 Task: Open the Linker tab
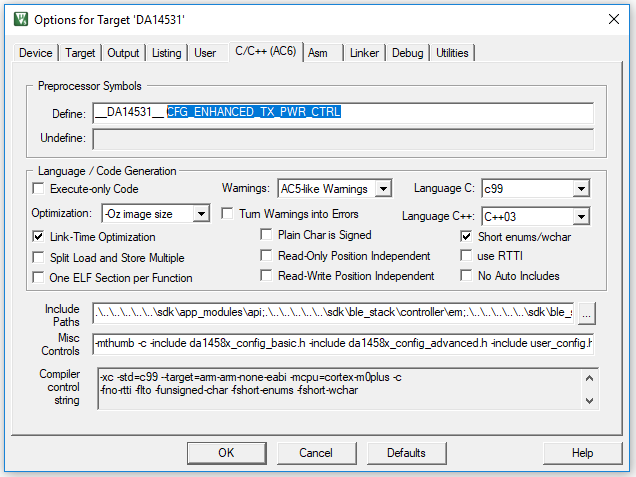coord(364,53)
